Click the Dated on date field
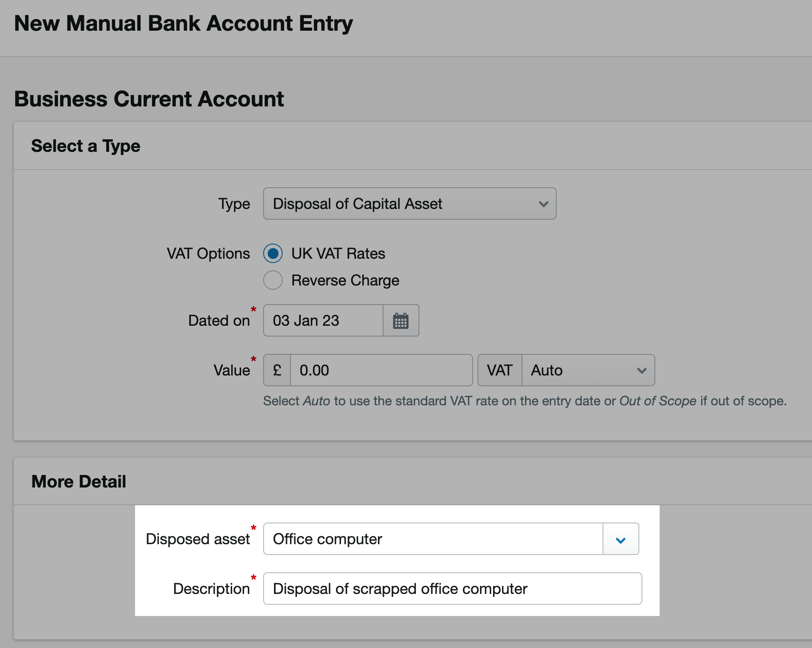This screenshot has width=812, height=648. click(x=322, y=321)
